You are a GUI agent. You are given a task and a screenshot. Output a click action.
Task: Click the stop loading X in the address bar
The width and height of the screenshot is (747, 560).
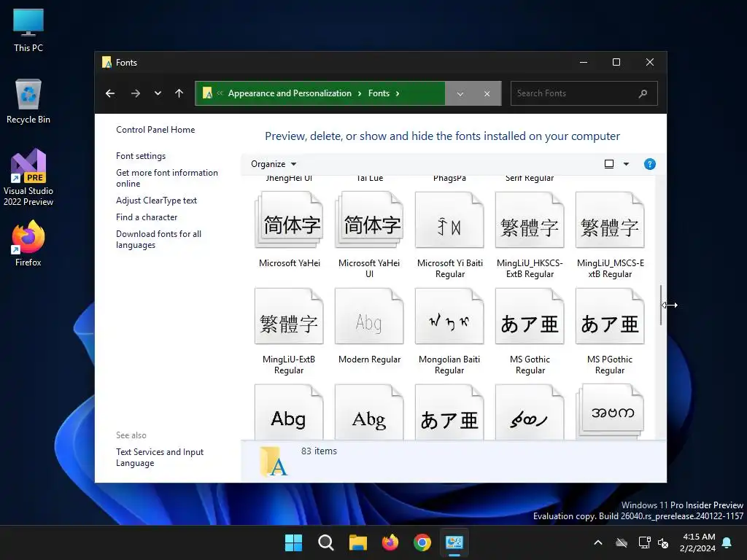pyautogui.click(x=487, y=93)
